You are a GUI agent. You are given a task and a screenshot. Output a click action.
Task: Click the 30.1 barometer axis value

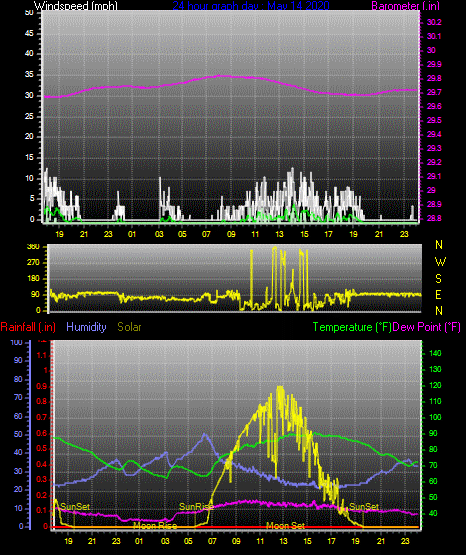(x=434, y=36)
